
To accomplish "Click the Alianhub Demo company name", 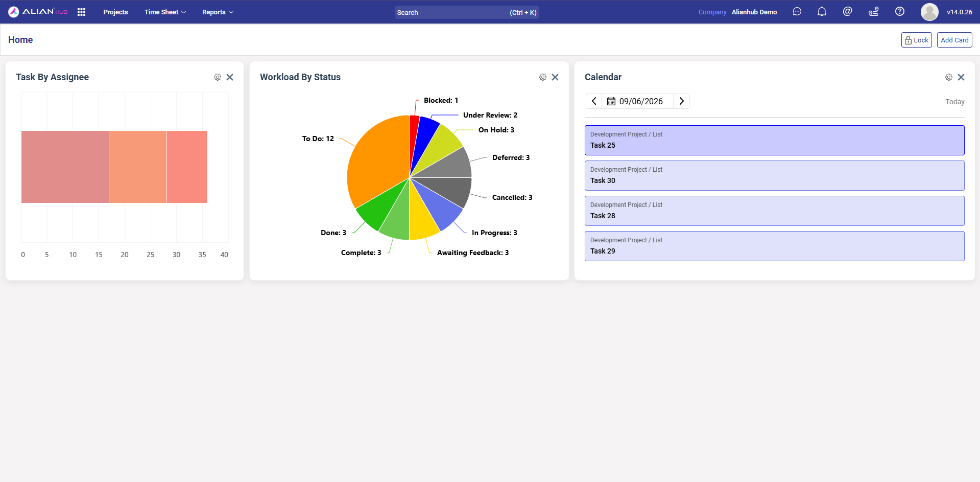I will tap(754, 12).
